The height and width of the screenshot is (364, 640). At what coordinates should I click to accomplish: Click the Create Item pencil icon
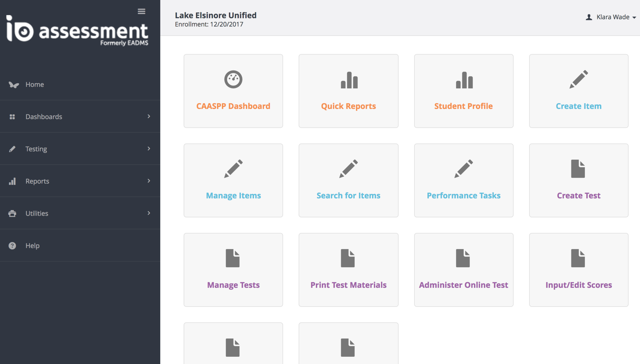pyautogui.click(x=578, y=79)
